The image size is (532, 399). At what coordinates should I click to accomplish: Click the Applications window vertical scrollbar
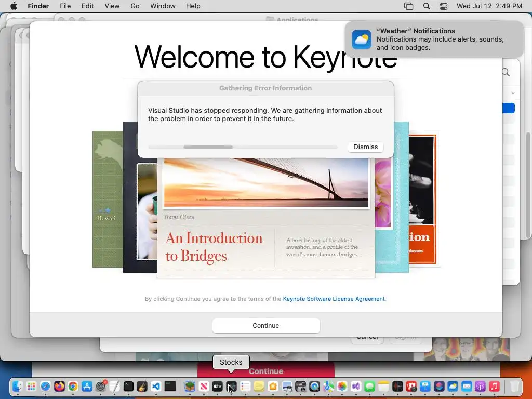click(x=528, y=185)
